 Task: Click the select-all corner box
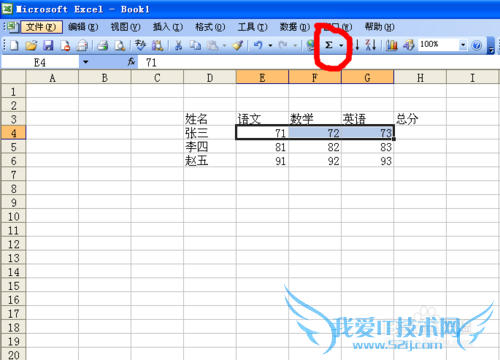pyautogui.click(x=13, y=77)
